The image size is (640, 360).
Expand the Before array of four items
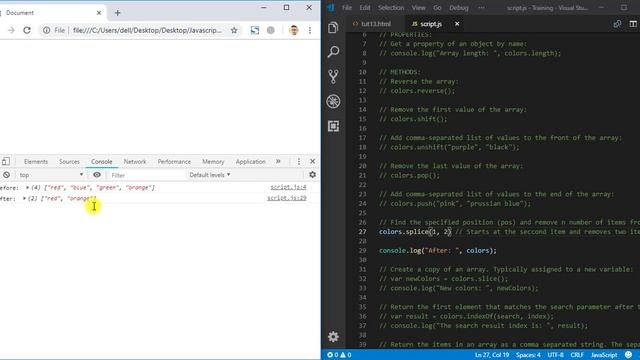point(27,188)
